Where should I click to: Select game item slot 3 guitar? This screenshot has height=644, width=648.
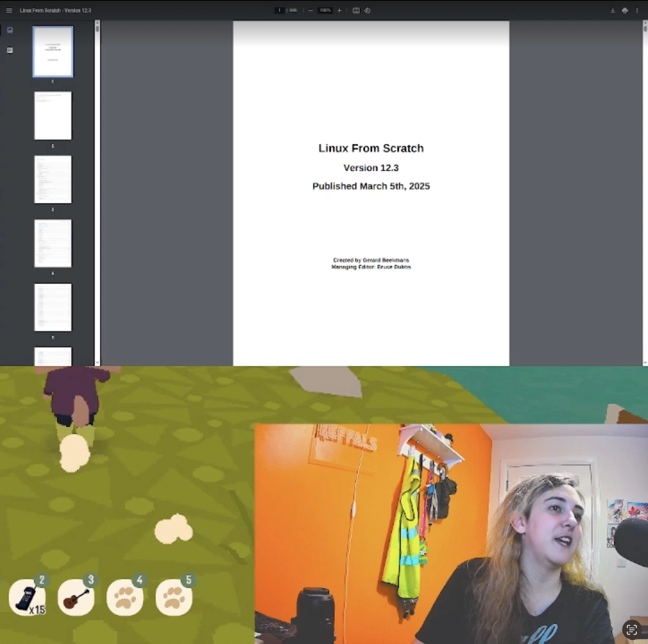(76, 597)
